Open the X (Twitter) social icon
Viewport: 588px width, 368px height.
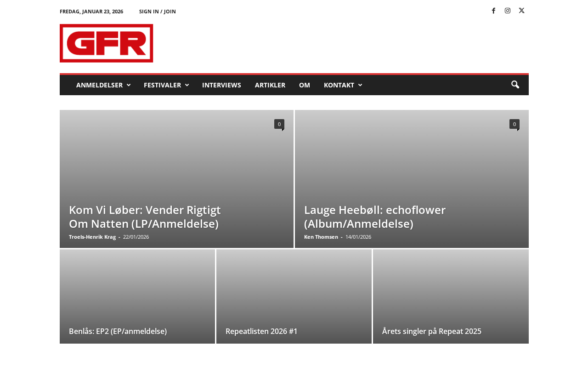coord(521,11)
